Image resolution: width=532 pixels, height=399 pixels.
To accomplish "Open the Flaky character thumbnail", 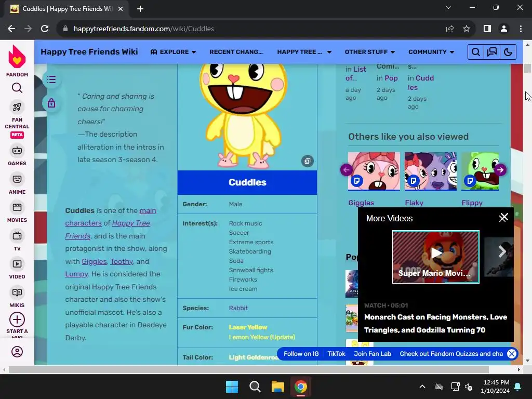I will coord(431,171).
